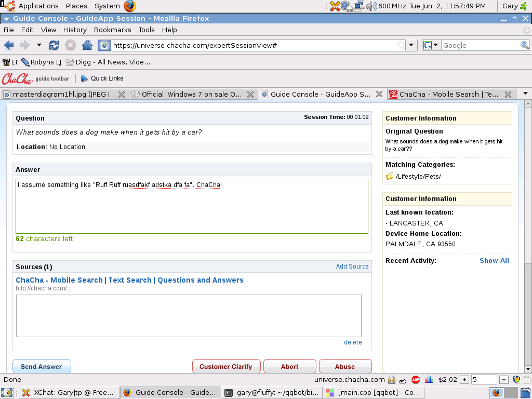The height and width of the screenshot is (399, 532).
Task: Go back with the Back arrow
Action: [x=9, y=45]
